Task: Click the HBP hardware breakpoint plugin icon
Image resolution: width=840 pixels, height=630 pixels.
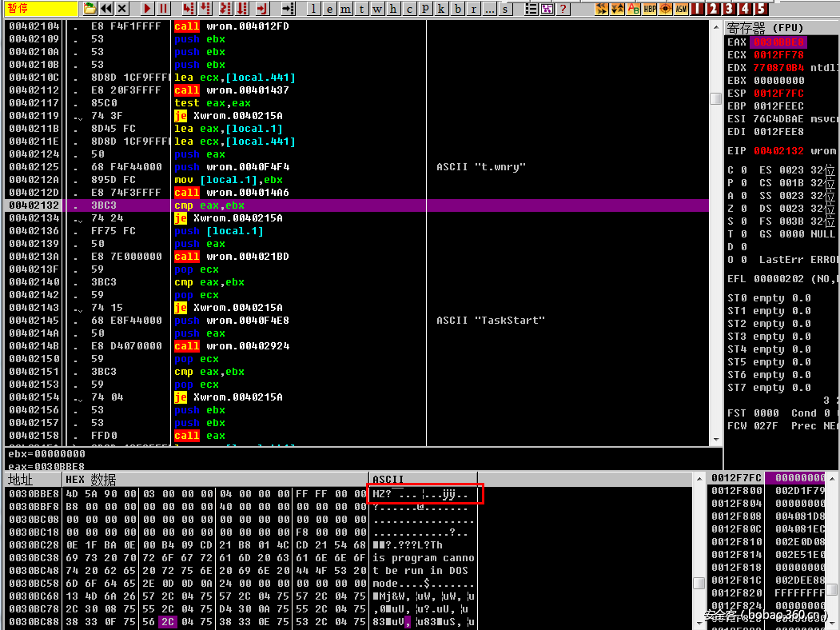Action: point(650,9)
